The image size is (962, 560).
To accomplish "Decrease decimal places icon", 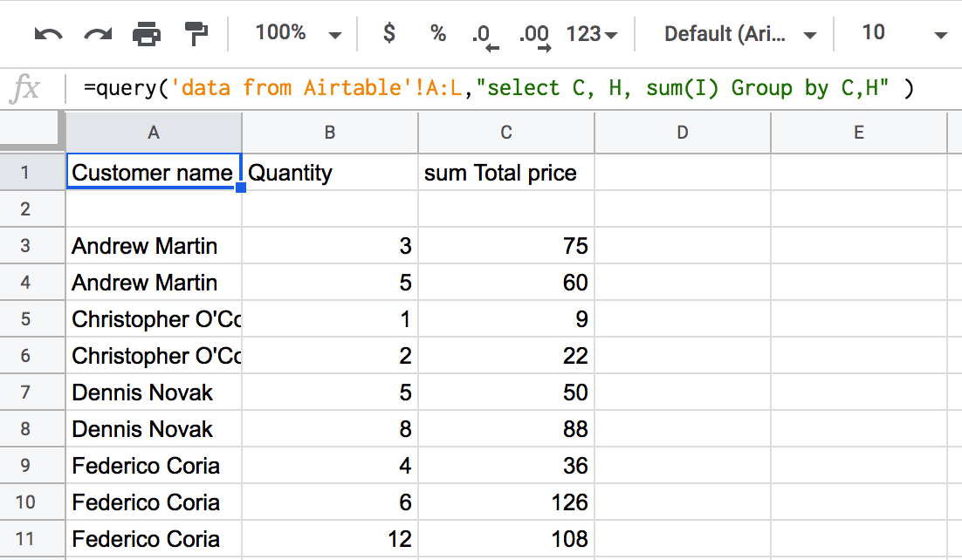I will (484, 36).
